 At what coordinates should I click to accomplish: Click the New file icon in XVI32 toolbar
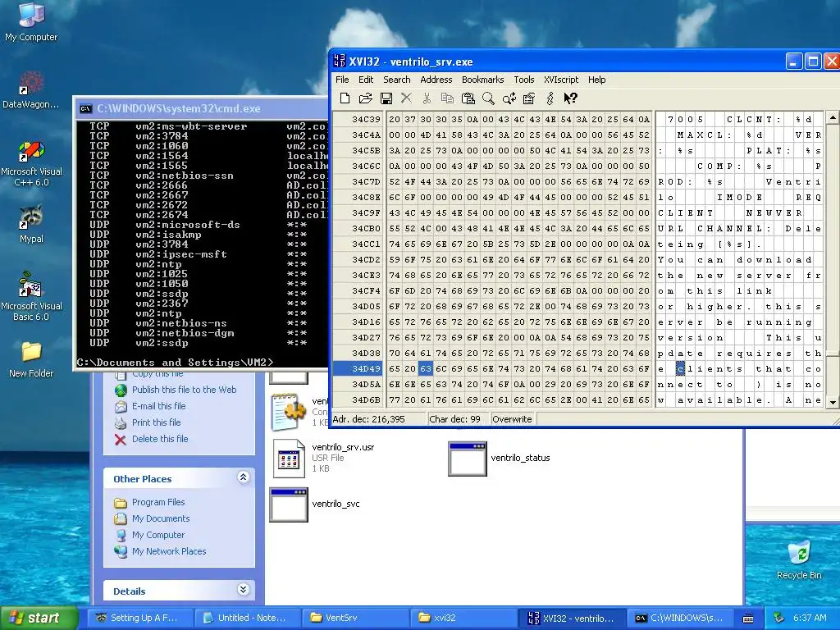click(345, 98)
